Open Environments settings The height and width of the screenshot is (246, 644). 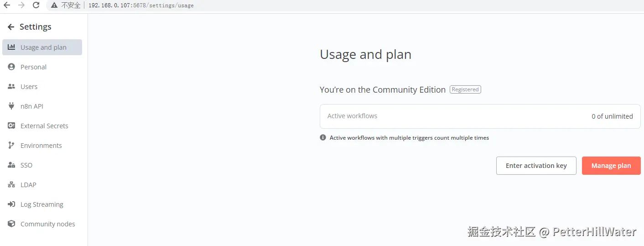[x=42, y=146]
